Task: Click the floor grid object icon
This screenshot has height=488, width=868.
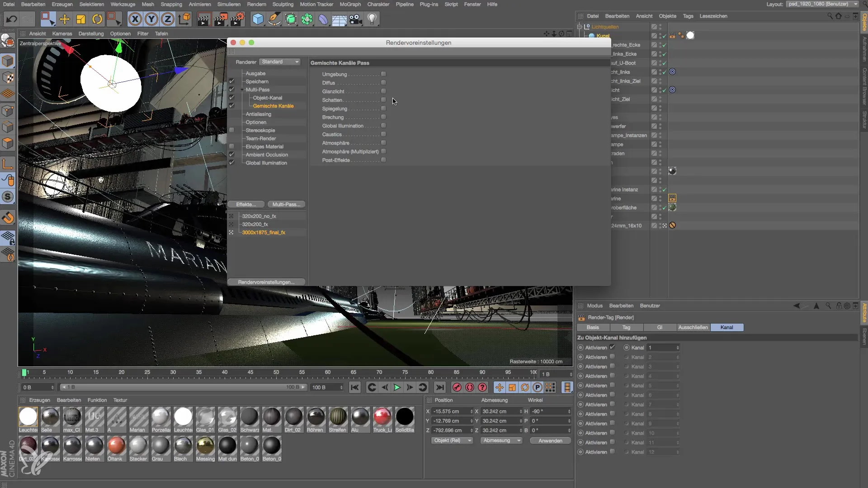Action: coord(339,19)
